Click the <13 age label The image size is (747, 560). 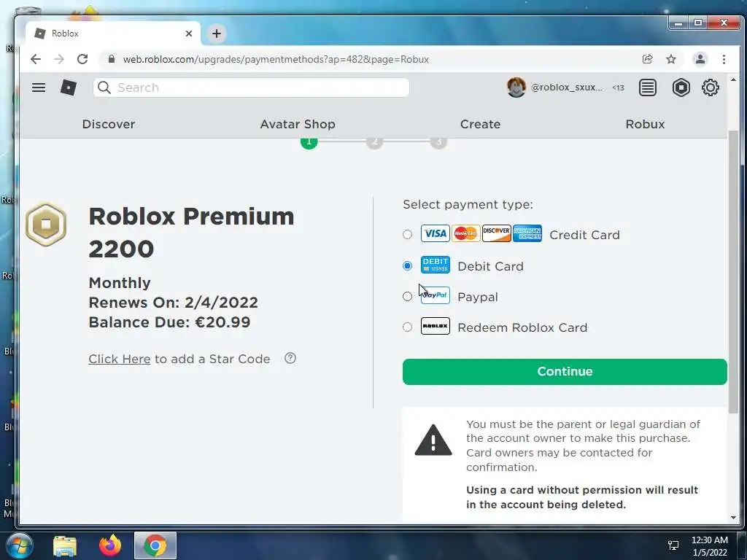click(618, 87)
